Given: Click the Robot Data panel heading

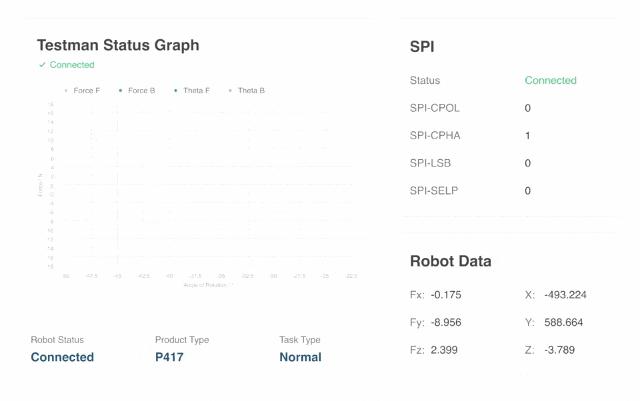Looking at the screenshot, I should click(x=450, y=261).
